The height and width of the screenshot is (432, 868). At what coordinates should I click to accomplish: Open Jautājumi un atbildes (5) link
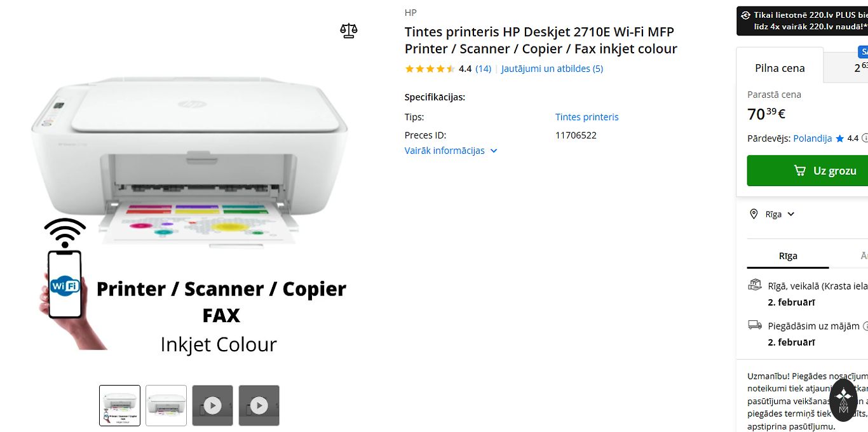[x=552, y=69]
